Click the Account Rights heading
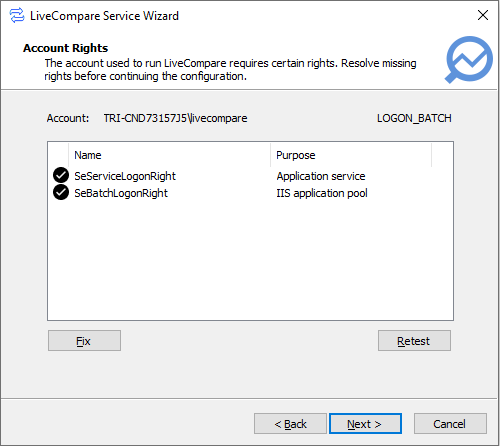The width and height of the screenshot is (500, 446). [x=65, y=48]
